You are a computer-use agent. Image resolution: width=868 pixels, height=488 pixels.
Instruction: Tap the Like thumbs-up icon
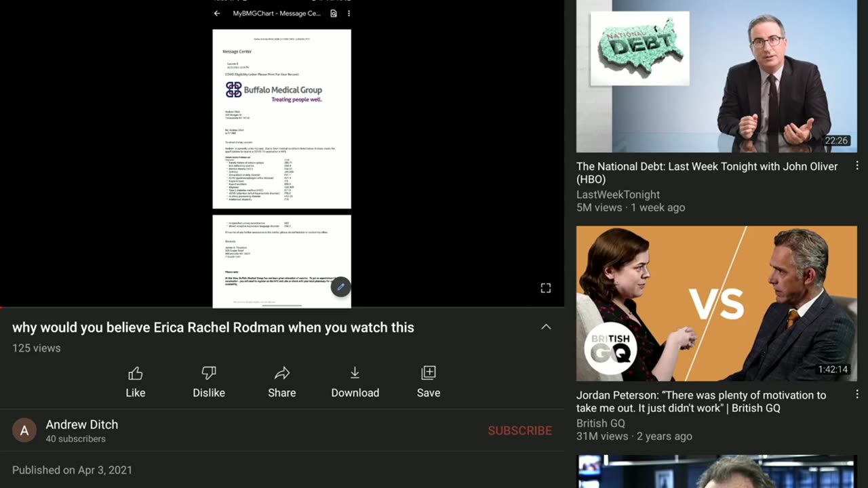(x=136, y=373)
